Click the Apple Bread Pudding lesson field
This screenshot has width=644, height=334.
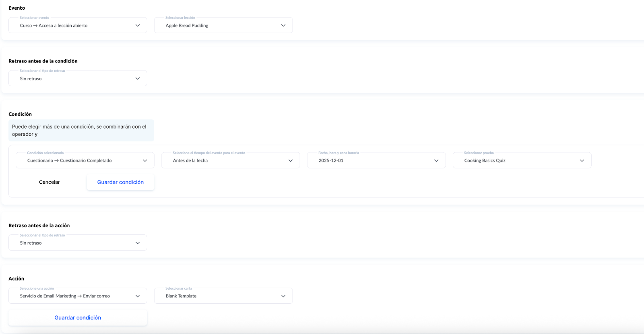(217, 25)
